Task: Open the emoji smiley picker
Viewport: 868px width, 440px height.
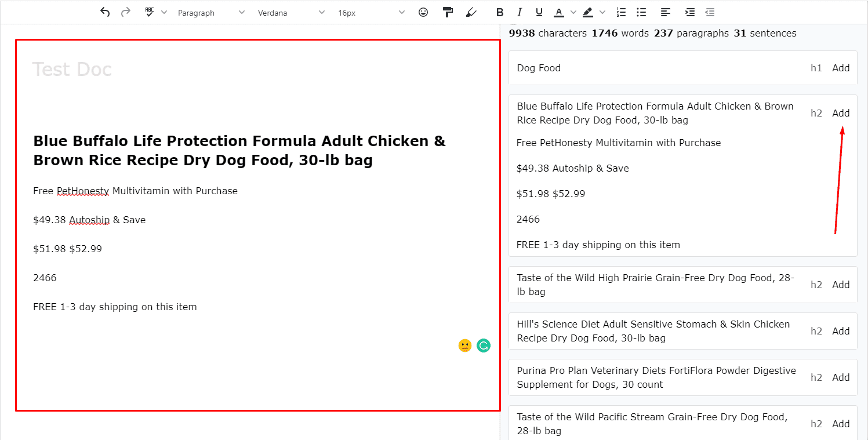Action: (x=423, y=12)
